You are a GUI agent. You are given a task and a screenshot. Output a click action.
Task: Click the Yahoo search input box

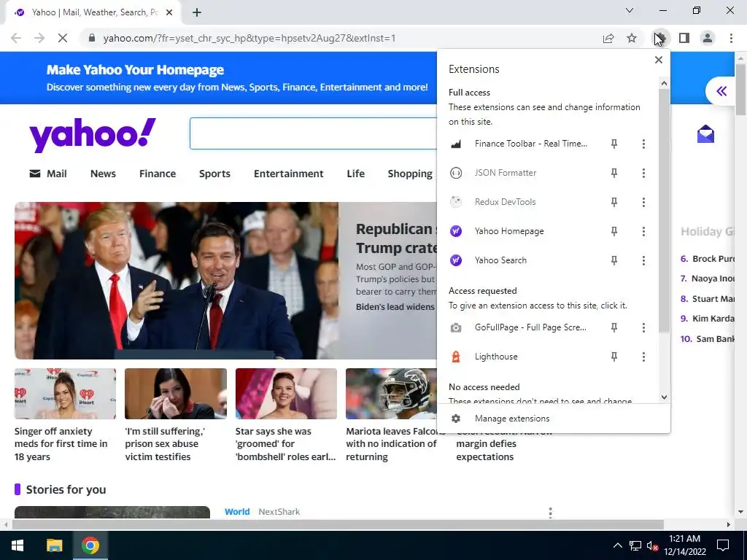coord(313,133)
